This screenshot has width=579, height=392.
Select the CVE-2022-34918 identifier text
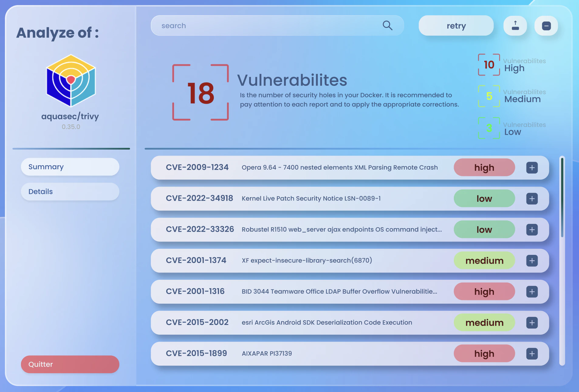(199, 198)
